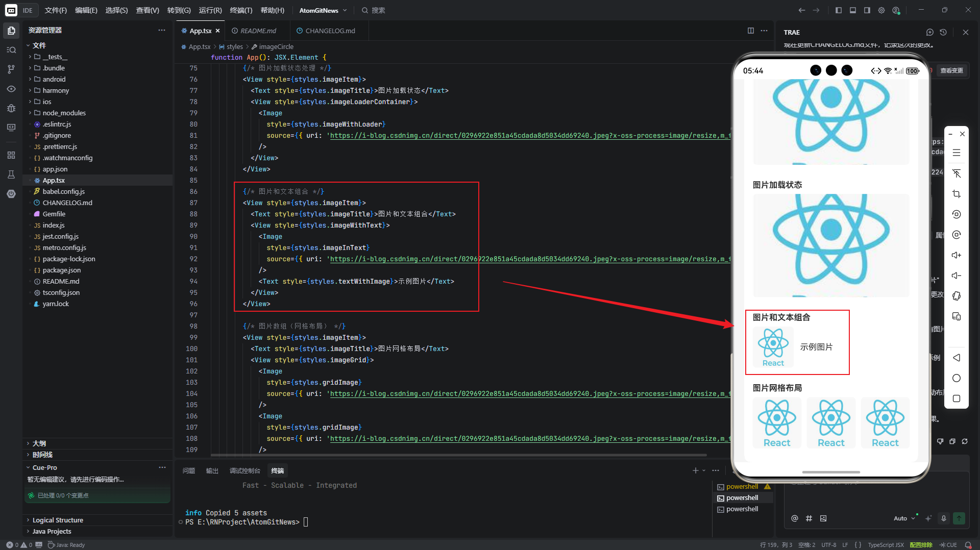Open the Testing flask icon
Screen dimensions: 980x550
click(x=11, y=174)
